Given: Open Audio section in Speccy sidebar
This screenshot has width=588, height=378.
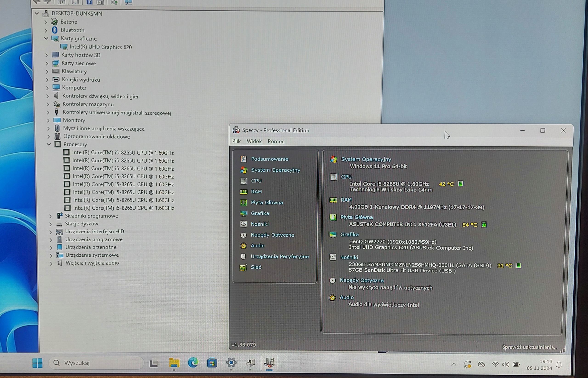Looking at the screenshot, I should click(257, 245).
